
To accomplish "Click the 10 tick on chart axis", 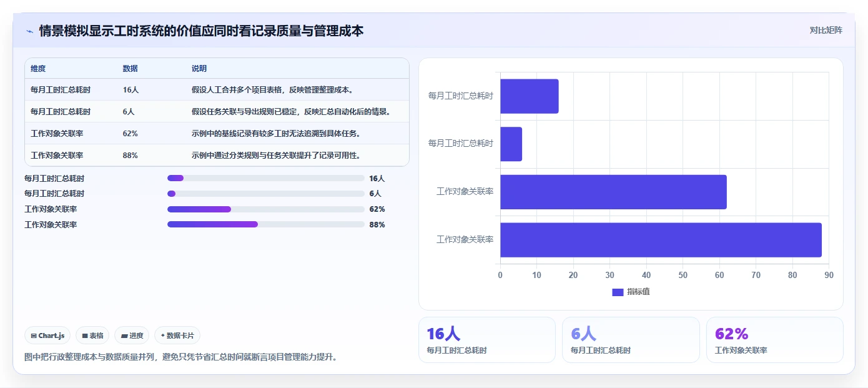I will coord(536,275).
